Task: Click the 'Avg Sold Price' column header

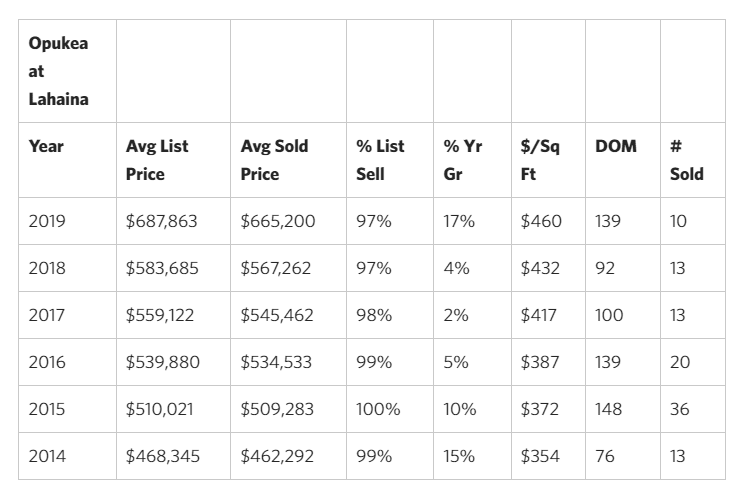Action: click(274, 160)
